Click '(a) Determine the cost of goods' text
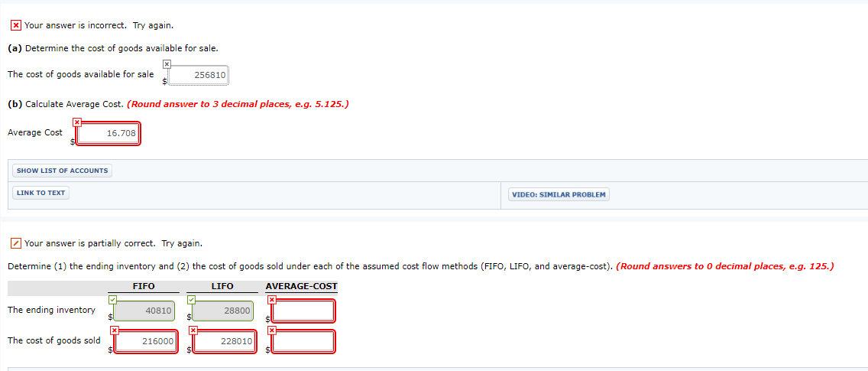 [113, 48]
